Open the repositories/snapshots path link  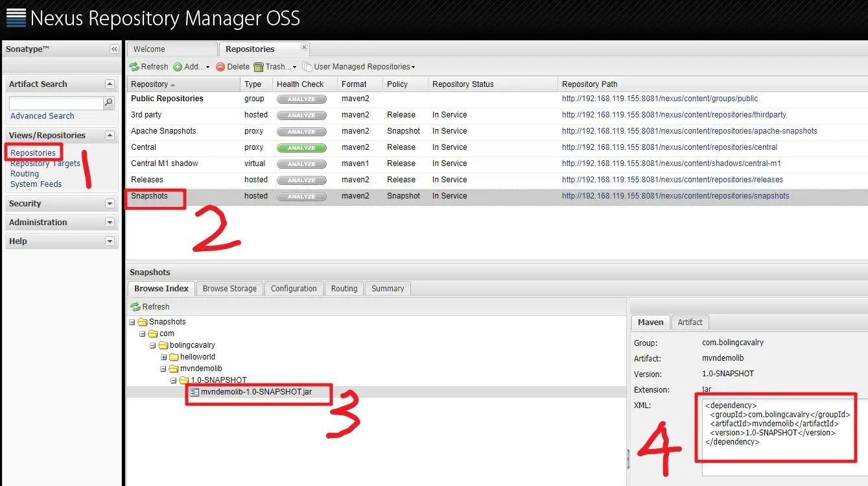(675, 196)
